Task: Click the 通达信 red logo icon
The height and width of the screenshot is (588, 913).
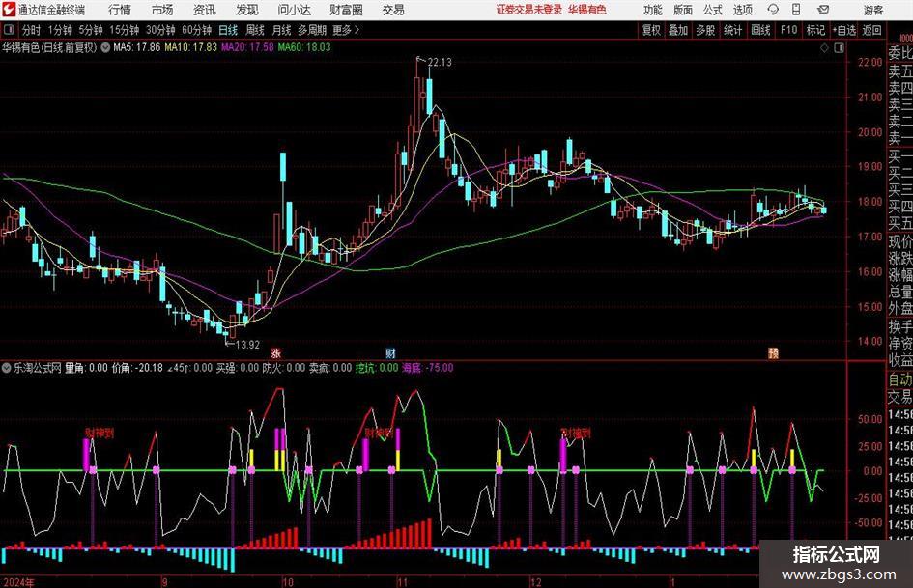Action: click(x=9, y=10)
